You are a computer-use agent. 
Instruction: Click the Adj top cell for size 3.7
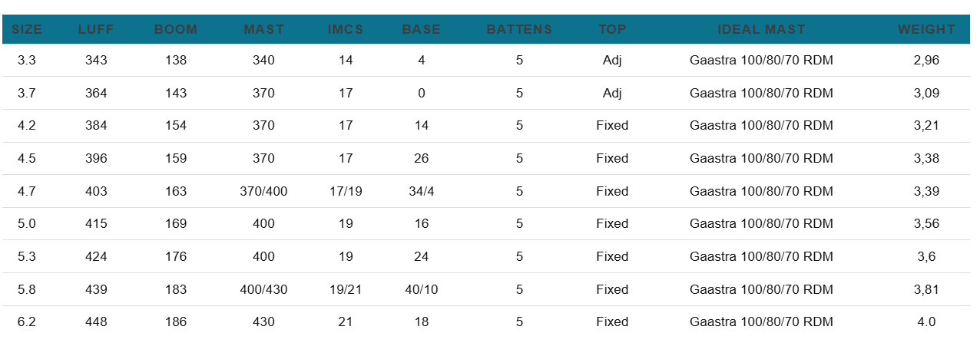point(612,93)
